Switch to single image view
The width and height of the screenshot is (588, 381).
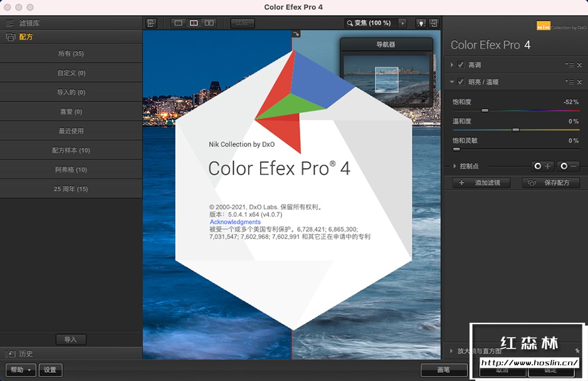pyautogui.click(x=179, y=23)
